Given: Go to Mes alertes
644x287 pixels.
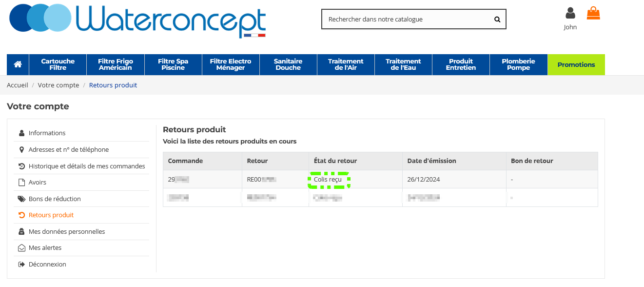Looking at the screenshot, I should coord(45,248).
